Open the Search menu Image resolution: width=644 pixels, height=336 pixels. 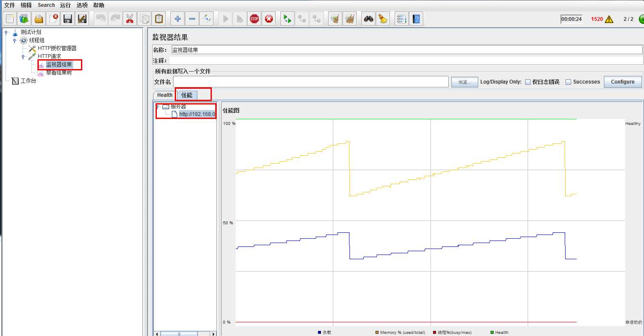coord(46,5)
